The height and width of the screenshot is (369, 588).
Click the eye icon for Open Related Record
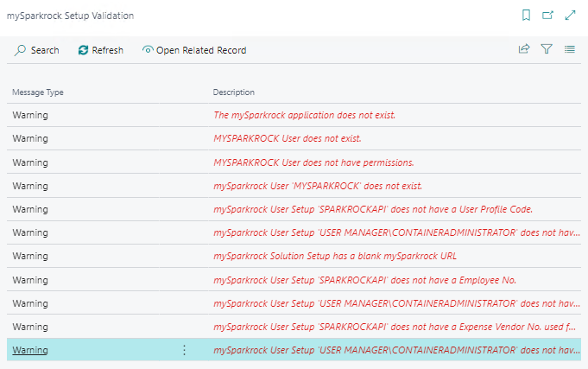click(148, 49)
